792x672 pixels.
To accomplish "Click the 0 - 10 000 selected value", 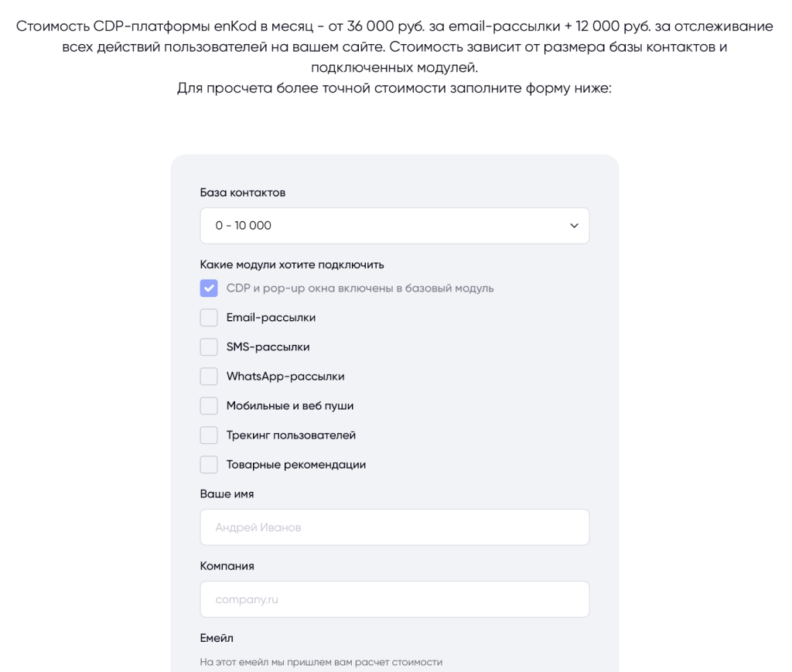I will [x=244, y=226].
